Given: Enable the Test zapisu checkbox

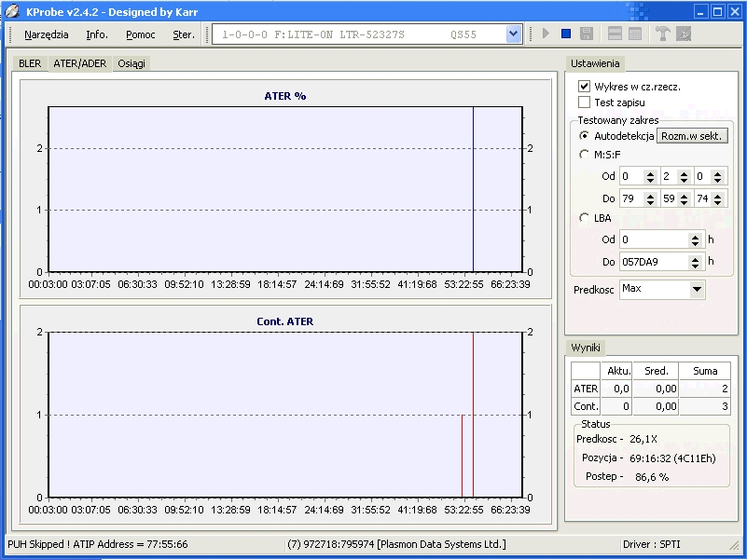Looking at the screenshot, I should [x=584, y=102].
